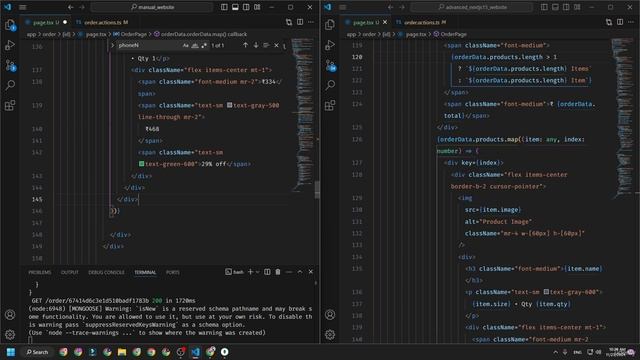Viewport: 640px width, 360px height.
Task: Toggle secondary side bar in left window
Action: click(x=246, y=7)
